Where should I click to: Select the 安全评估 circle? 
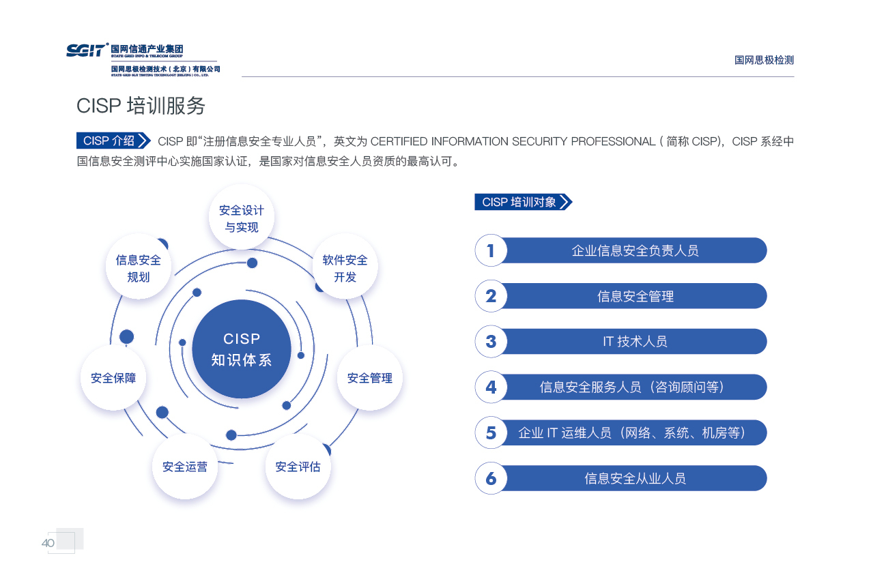tap(298, 467)
